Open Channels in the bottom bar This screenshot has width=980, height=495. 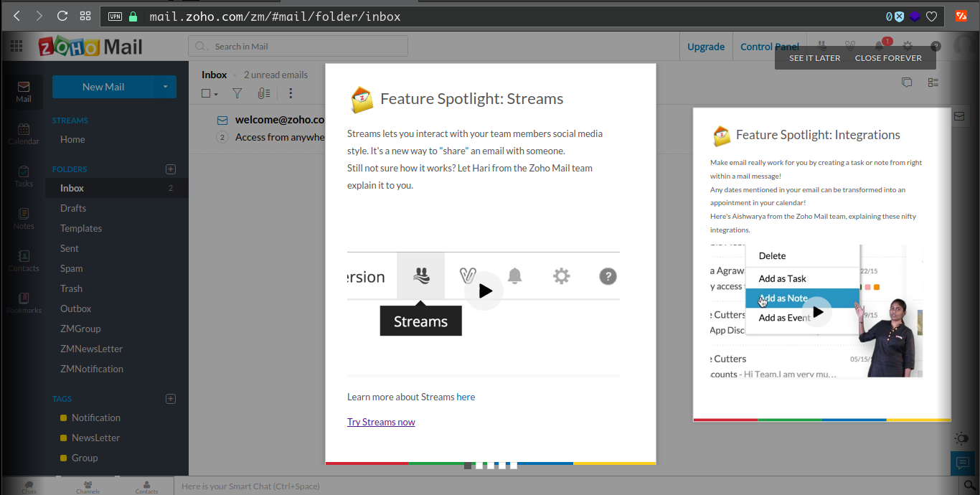point(88,486)
